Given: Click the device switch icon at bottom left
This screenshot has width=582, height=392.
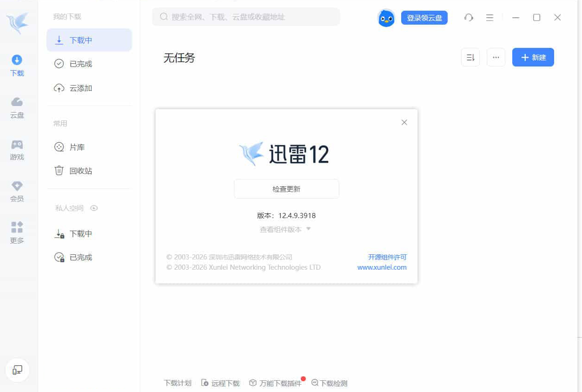Looking at the screenshot, I should (x=18, y=370).
